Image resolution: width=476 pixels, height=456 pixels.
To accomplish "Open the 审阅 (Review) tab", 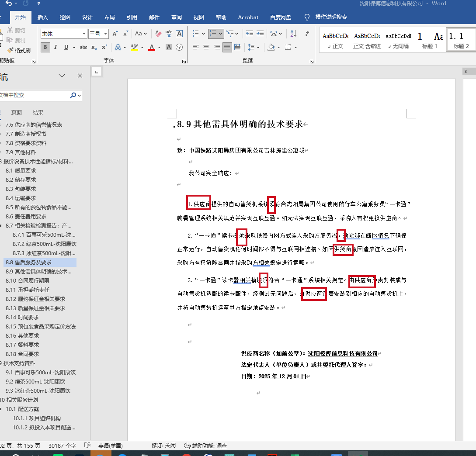I will coord(177,17).
